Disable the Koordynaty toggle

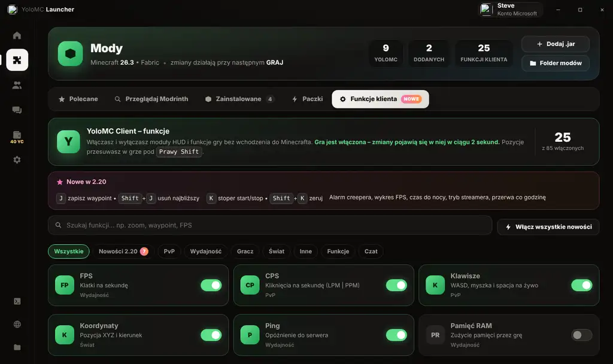(211, 335)
